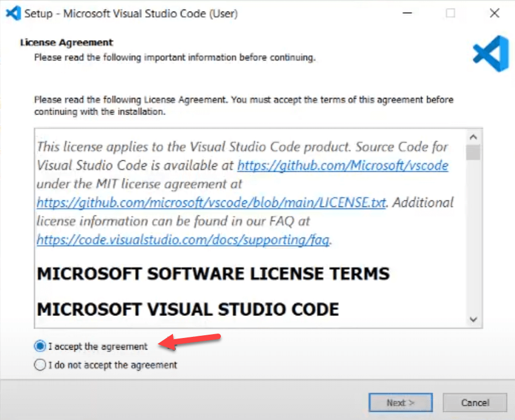Open the LICENSE.txt GitHub link
Screen dimensions: 515x420
[211, 202]
